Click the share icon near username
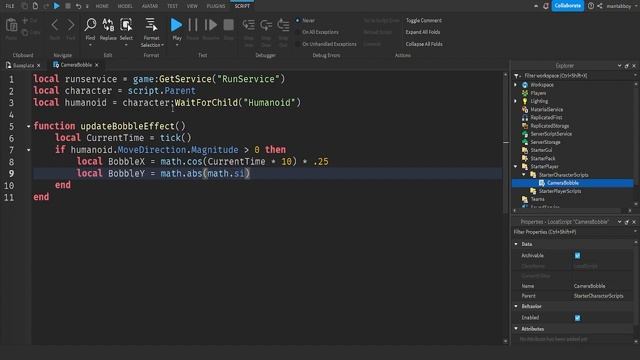This screenshot has width=640, height=360. click(x=600, y=6)
